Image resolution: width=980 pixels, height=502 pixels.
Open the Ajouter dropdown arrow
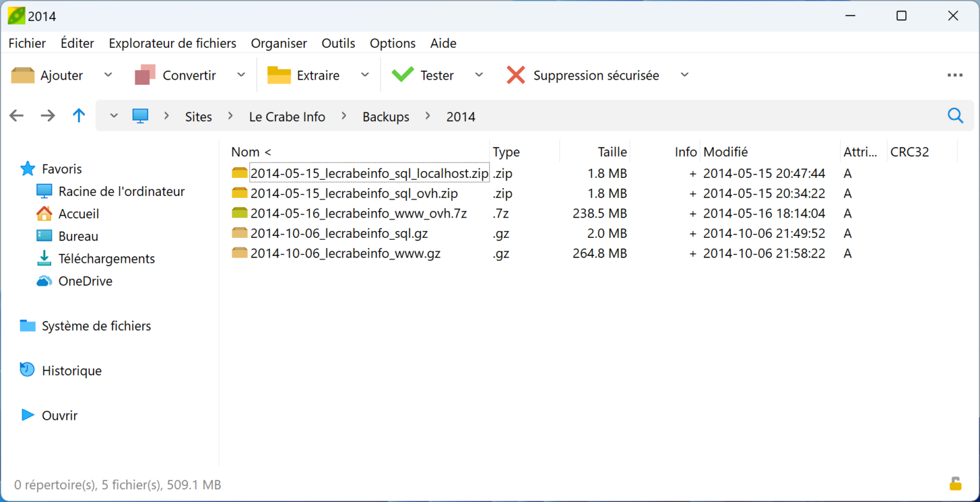[108, 75]
